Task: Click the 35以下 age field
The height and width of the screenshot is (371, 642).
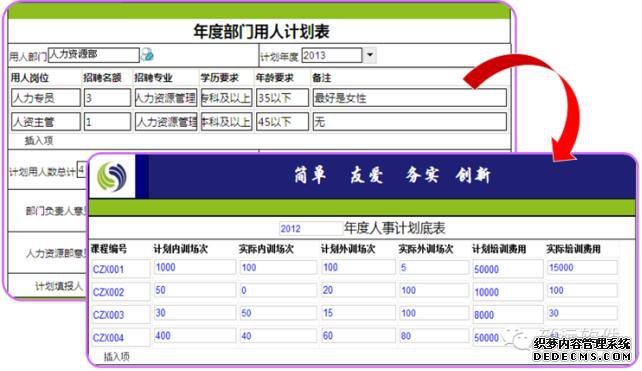Action: 283,98
